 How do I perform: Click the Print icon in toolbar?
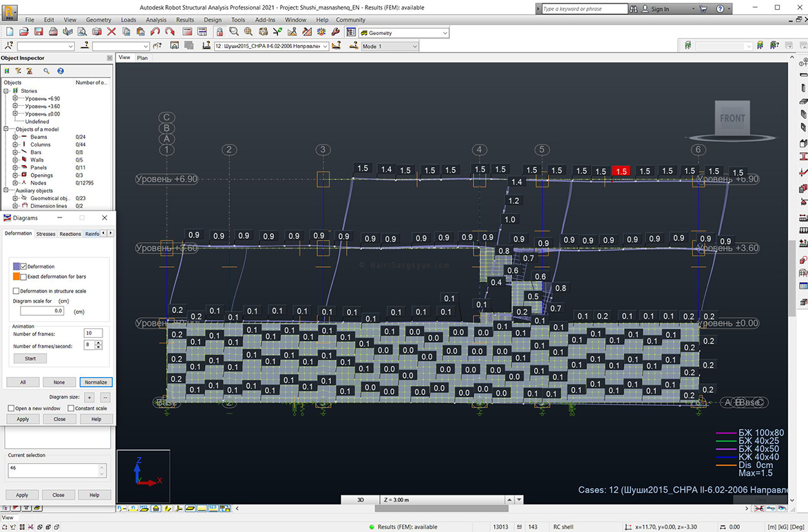(x=53, y=32)
